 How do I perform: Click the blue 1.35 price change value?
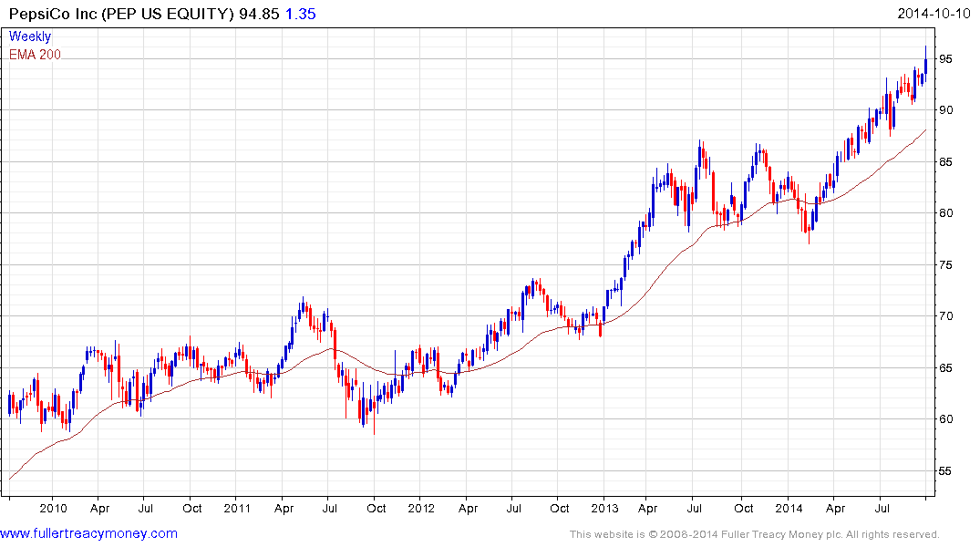302,15
